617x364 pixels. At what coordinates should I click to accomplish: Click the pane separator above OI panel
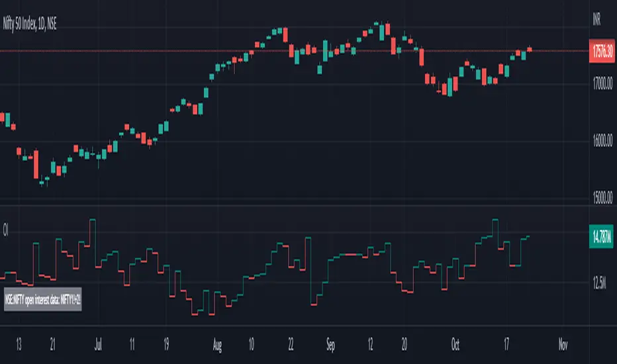pyautogui.click(x=295, y=205)
